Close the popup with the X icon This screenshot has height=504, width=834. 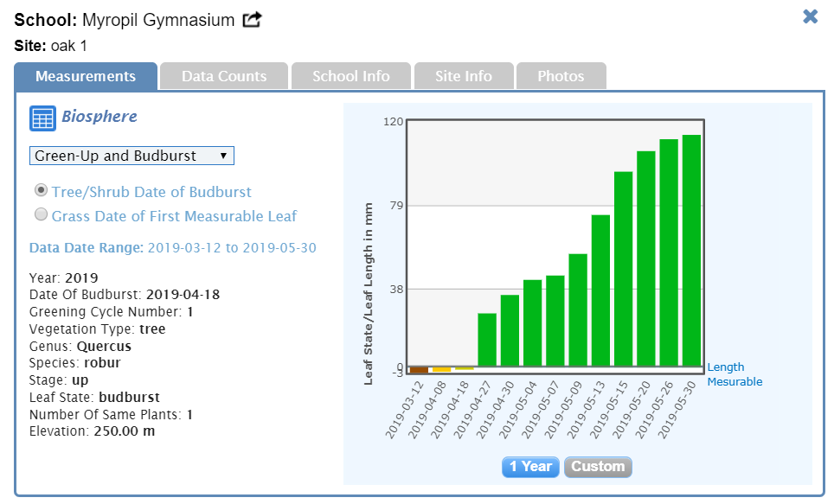click(811, 16)
